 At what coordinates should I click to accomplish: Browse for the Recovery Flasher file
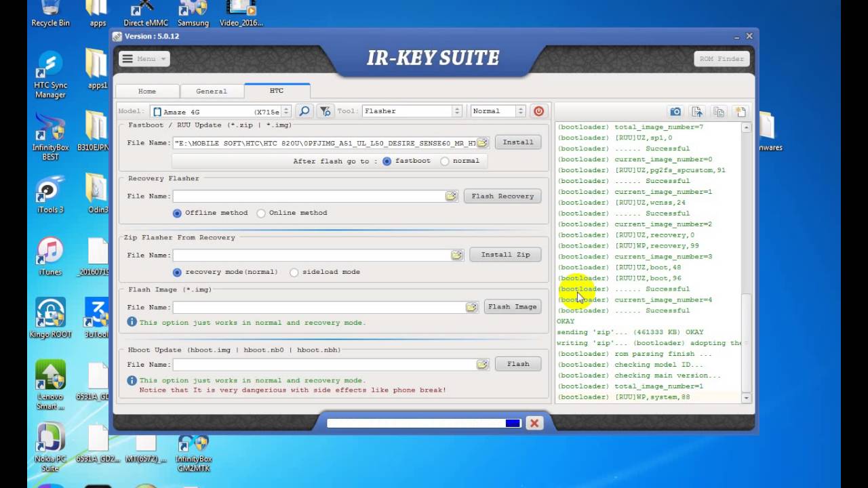451,196
